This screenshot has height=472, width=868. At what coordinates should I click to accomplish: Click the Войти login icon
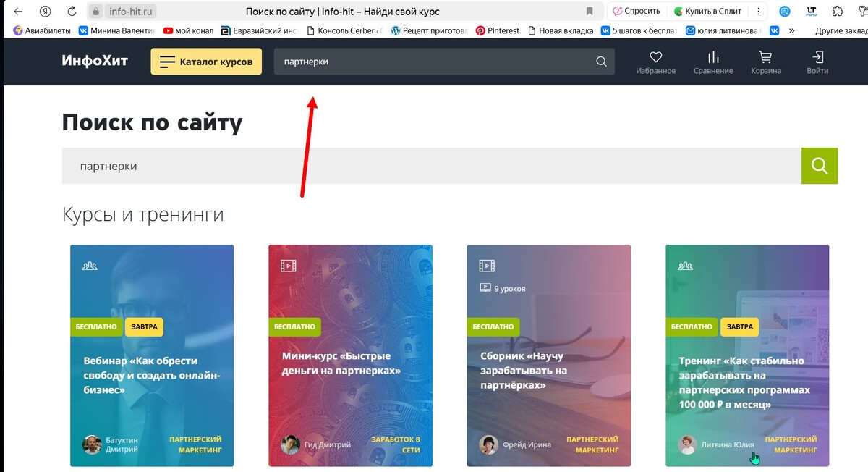click(817, 62)
